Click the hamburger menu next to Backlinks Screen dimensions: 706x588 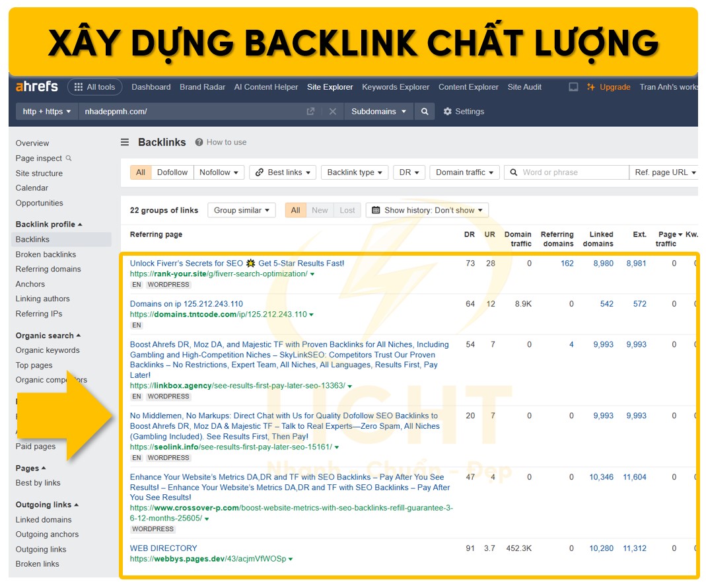pos(125,143)
